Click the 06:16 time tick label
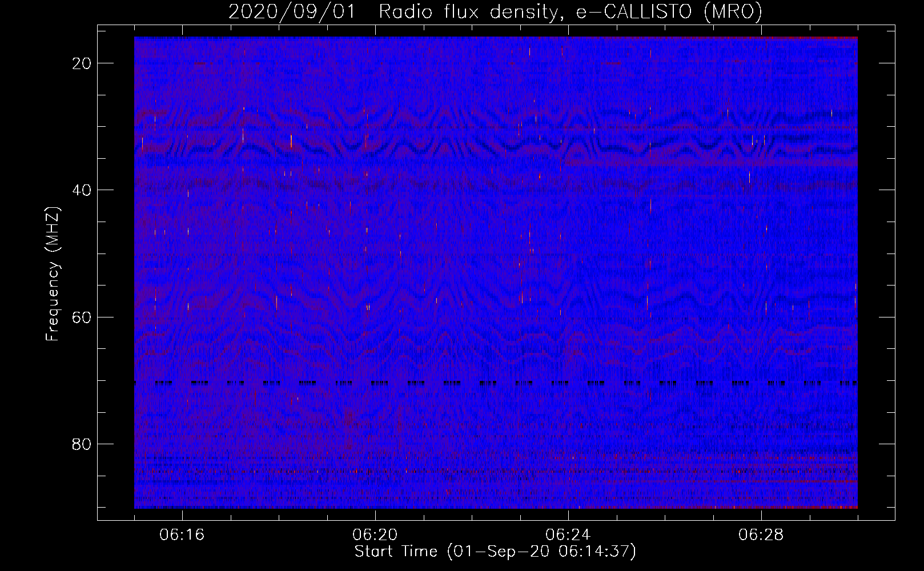 coord(182,535)
